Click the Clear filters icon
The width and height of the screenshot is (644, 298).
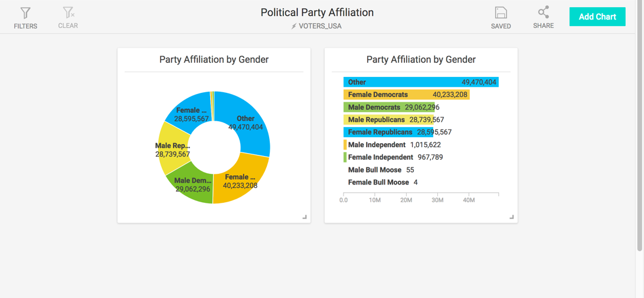68,12
